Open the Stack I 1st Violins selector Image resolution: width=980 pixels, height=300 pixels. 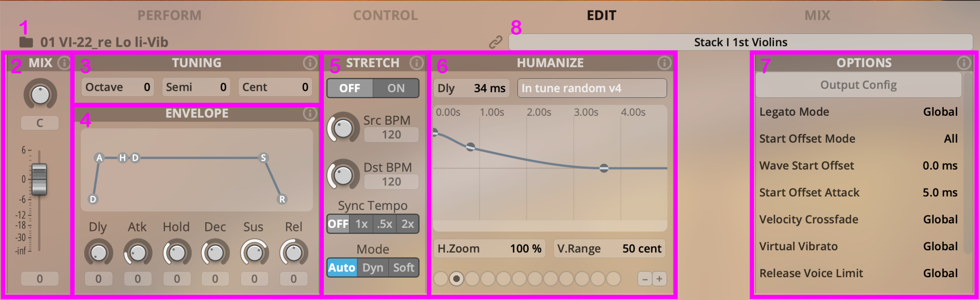pyautogui.click(x=741, y=42)
